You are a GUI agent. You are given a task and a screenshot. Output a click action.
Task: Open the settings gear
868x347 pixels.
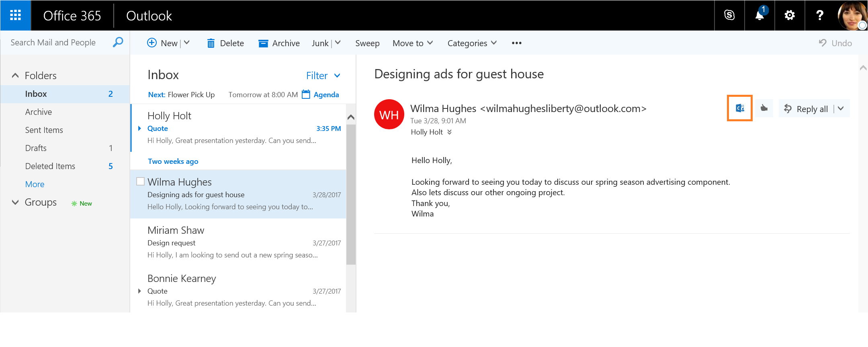tap(790, 15)
